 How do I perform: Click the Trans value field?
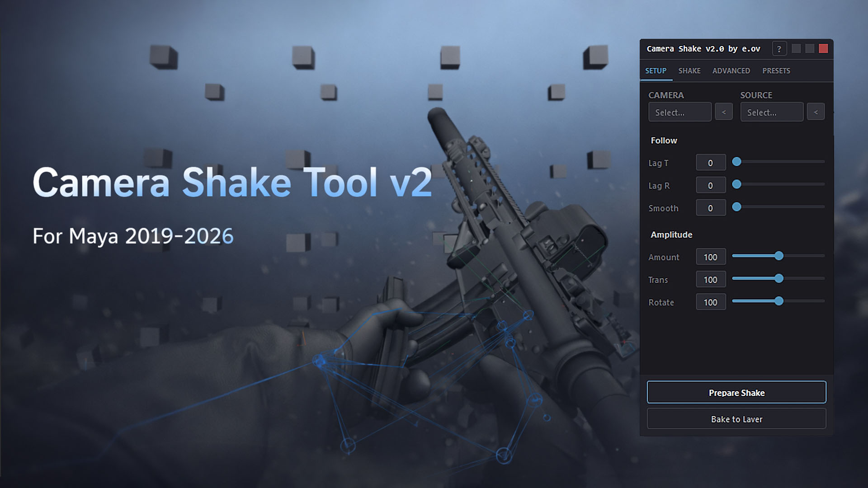711,279
